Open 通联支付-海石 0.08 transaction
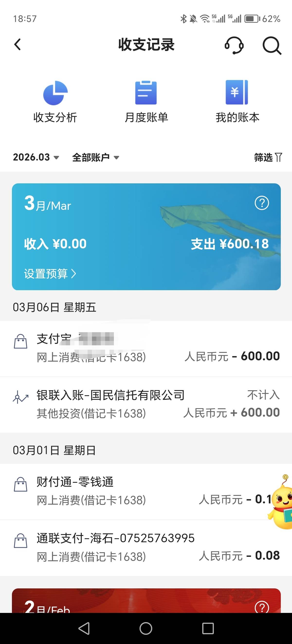292x644 pixels. (146, 548)
